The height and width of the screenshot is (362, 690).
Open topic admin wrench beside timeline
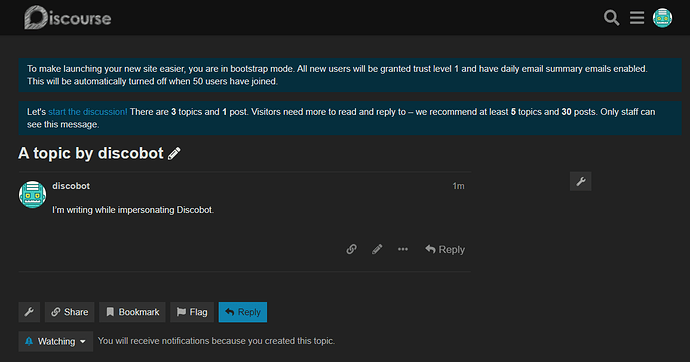pos(580,181)
